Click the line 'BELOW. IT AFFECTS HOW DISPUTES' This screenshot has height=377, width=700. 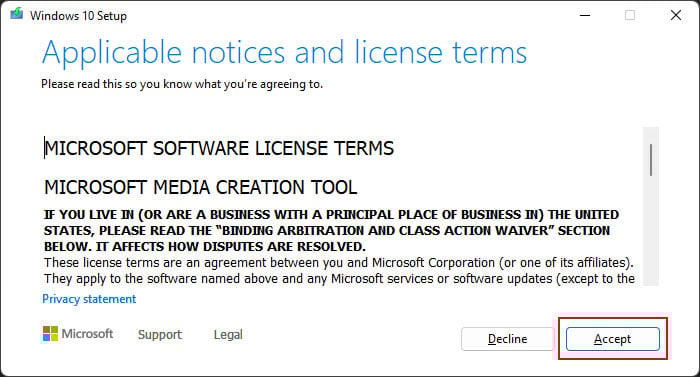click(x=204, y=247)
